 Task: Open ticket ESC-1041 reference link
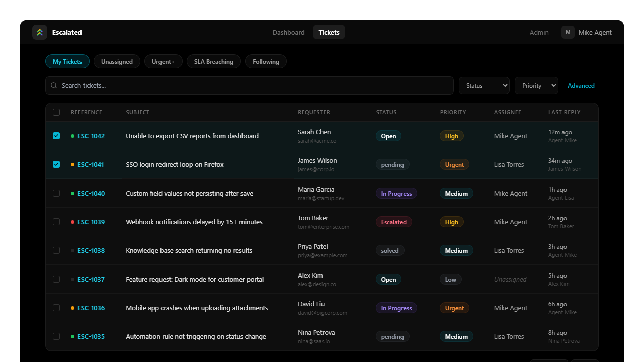(91, 164)
